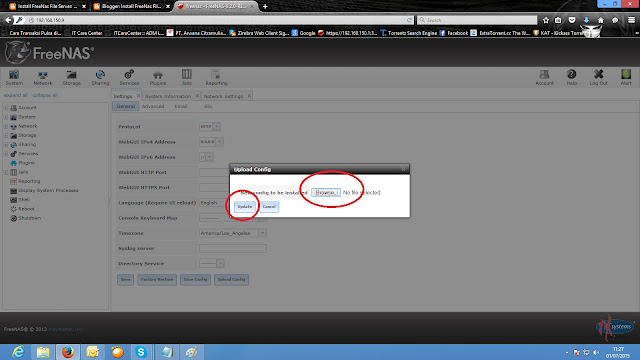This screenshot has width=640, height=360.
Task: Open the Plugins toolbar icon
Action: click(158, 77)
